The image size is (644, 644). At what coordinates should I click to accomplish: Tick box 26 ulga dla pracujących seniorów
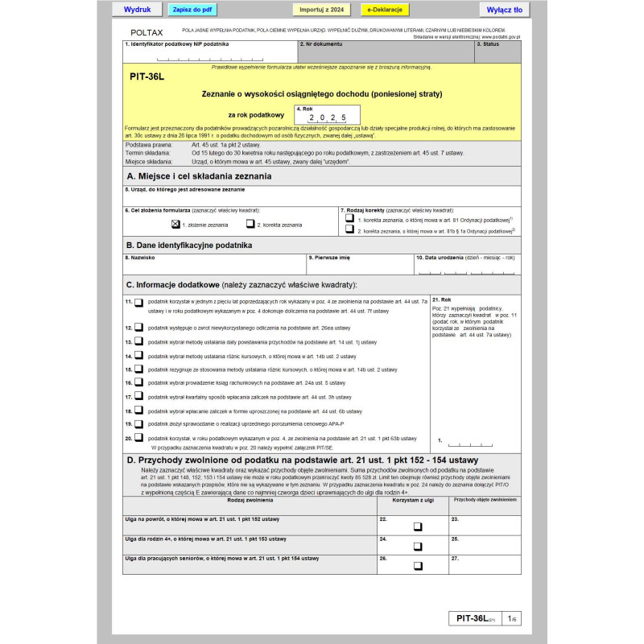(x=418, y=566)
